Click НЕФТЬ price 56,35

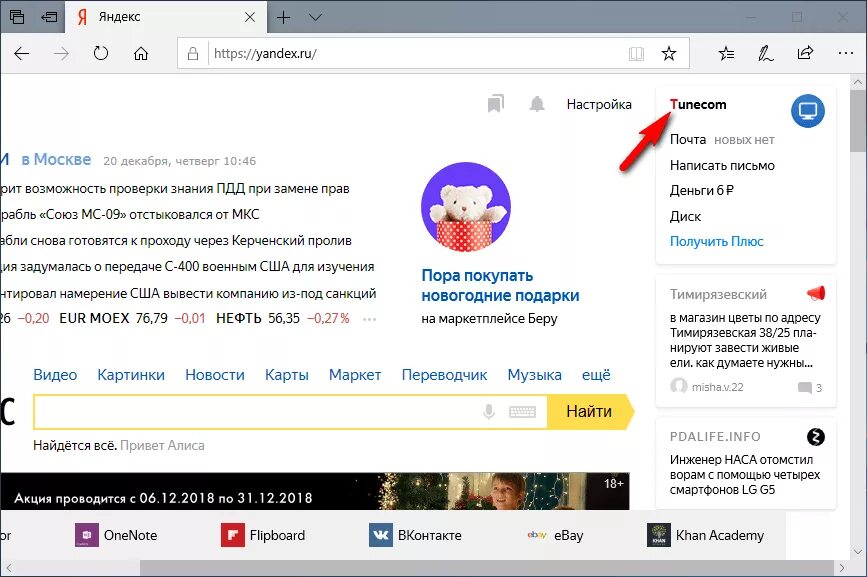pos(283,319)
